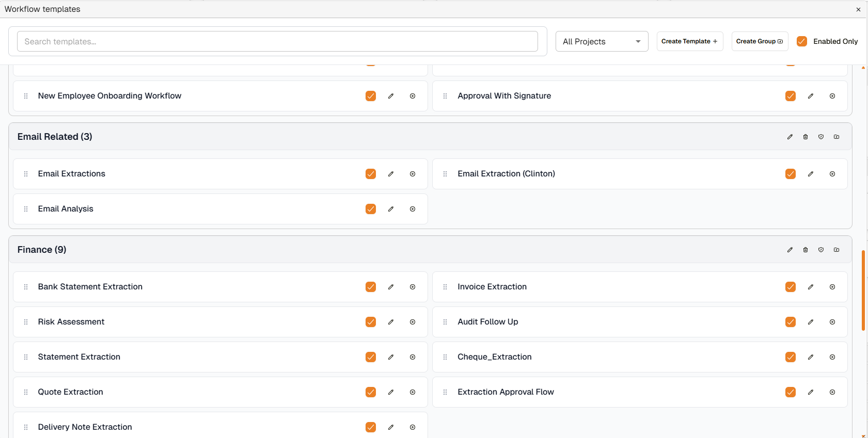Image resolution: width=868 pixels, height=438 pixels.
Task: Delete the Email Related group
Action: click(x=806, y=137)
